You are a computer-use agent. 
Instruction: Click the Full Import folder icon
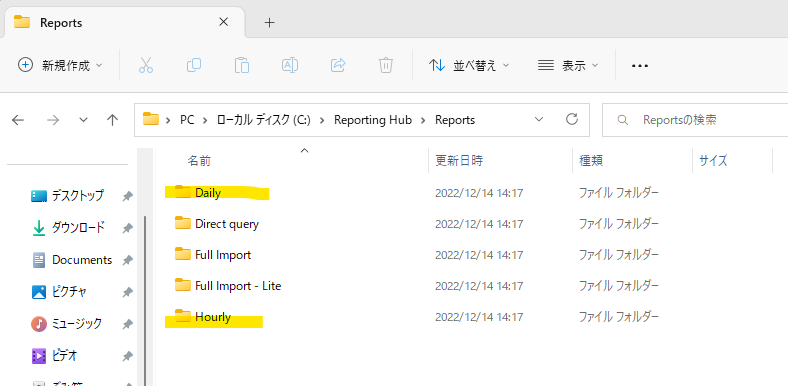[183, 254]
